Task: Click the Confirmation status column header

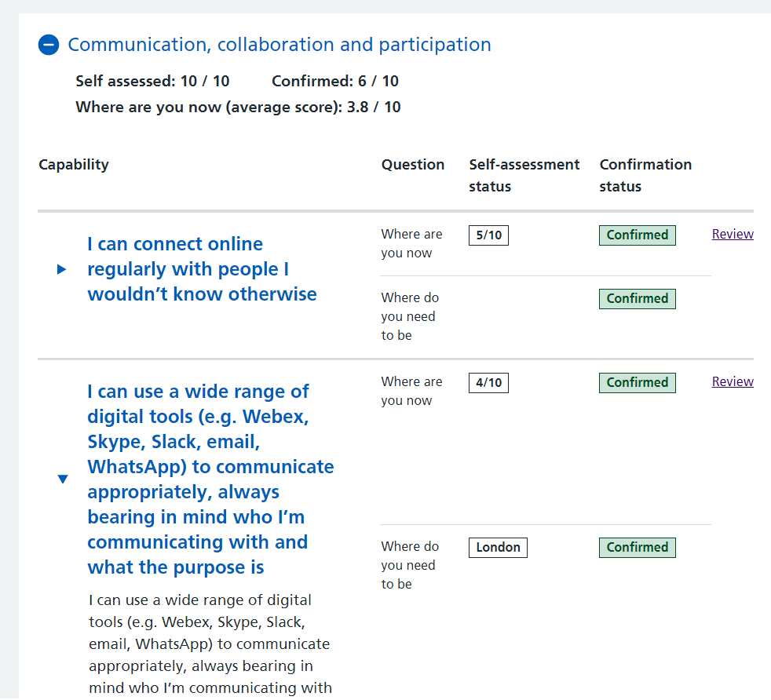Action: point(645,175)
